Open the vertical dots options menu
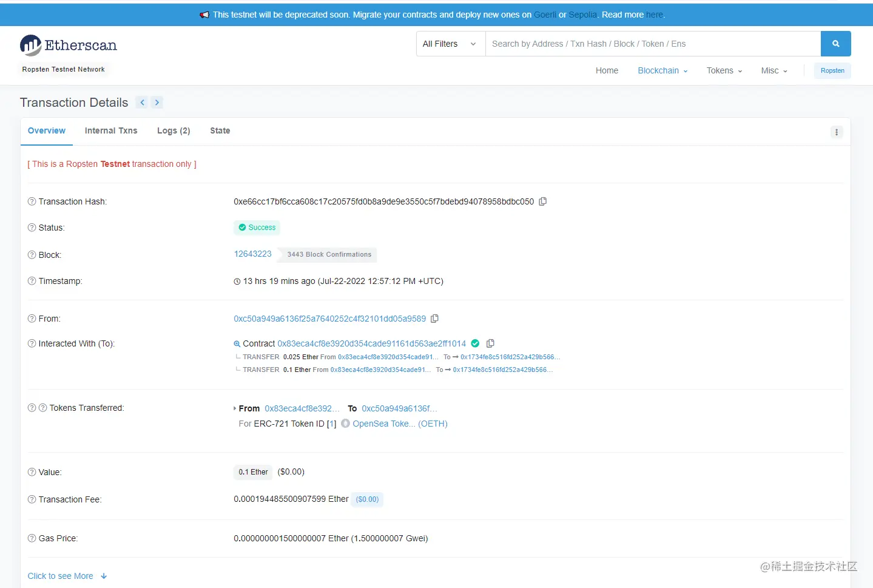 click(837, 132)
